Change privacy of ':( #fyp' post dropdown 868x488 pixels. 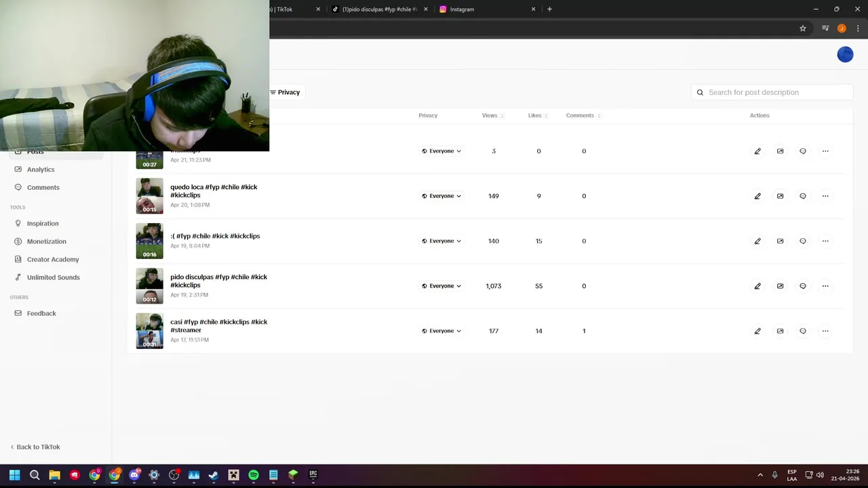pyautogui.click(x=441, y=241)
